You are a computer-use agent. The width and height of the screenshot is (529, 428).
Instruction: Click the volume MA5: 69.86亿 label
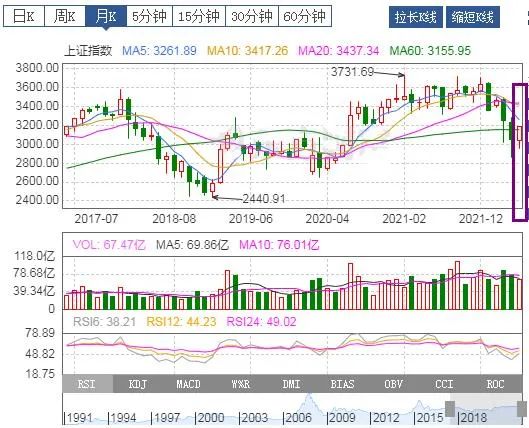pyautogui.click(x=192, y=245)
